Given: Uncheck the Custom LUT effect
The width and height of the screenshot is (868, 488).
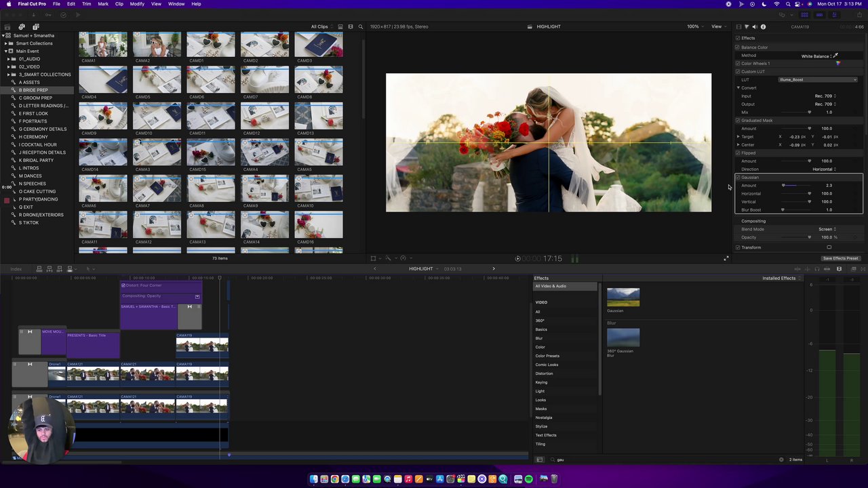Looking at the screenshot, I should (738, 72).
